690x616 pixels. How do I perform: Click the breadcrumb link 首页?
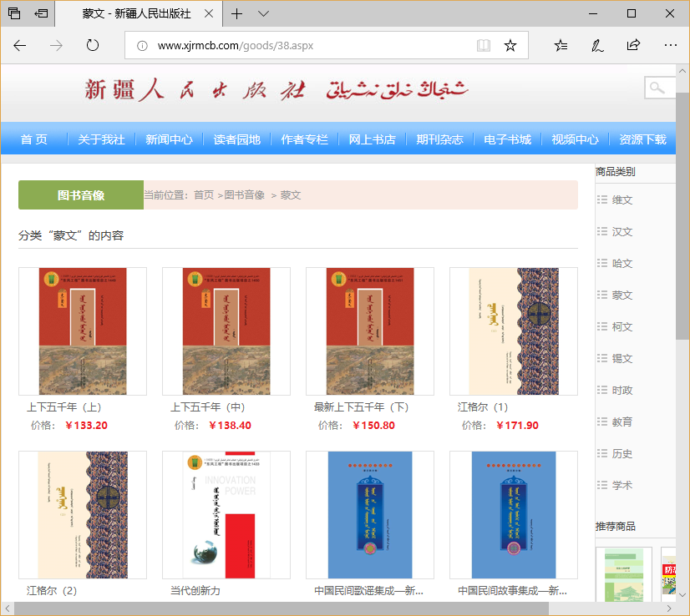click(x=204, y=194)
